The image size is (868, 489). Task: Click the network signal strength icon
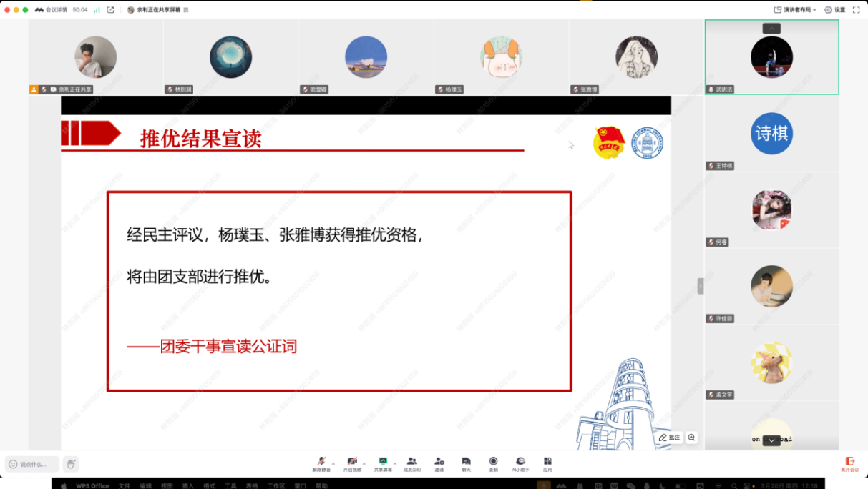97,10
